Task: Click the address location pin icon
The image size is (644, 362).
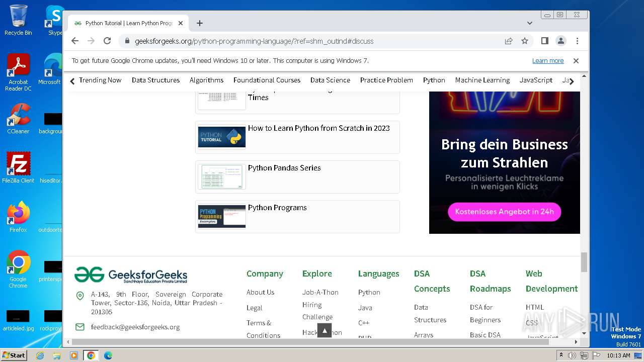Action: 79,296
